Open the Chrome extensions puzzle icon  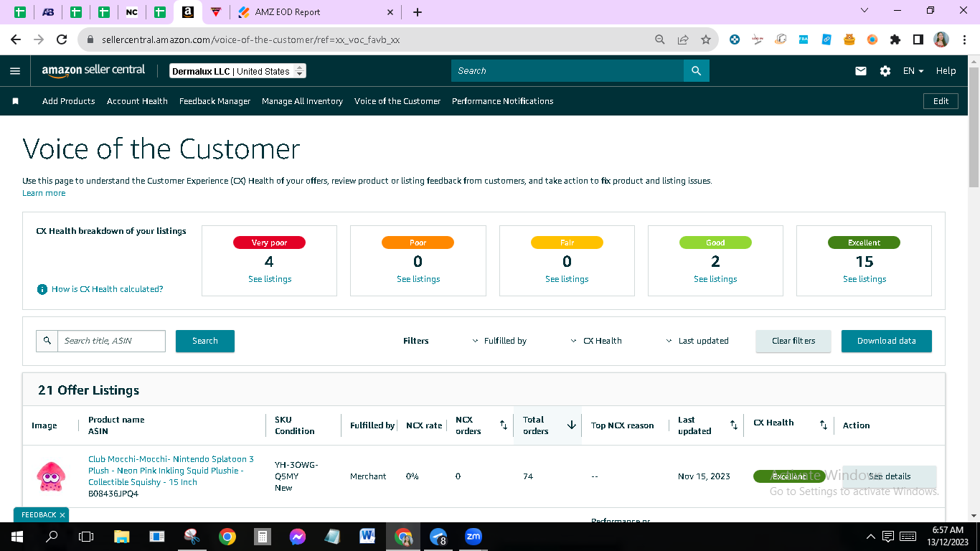pos(895,40)
